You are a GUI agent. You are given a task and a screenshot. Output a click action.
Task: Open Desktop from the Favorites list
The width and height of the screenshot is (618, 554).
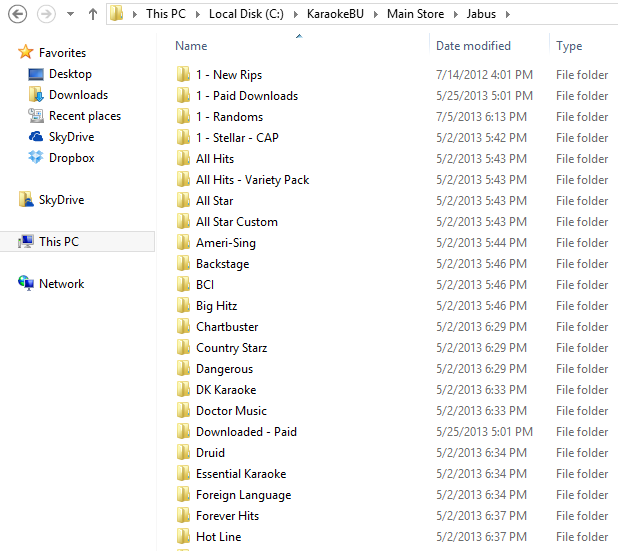[x=69, y=74]
